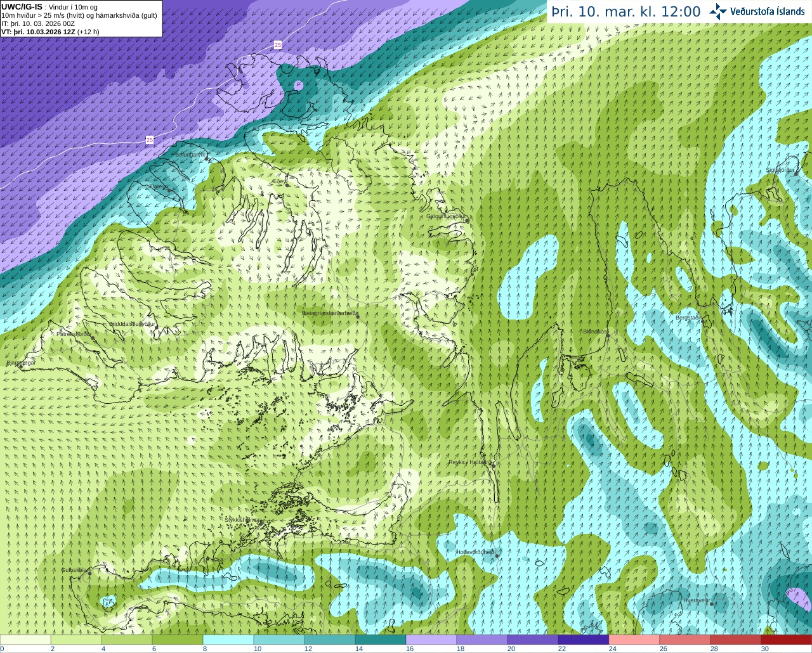812x653 pixels.
Task: Click the 4–6 m/s legend swatch
Action: point(127,640)
